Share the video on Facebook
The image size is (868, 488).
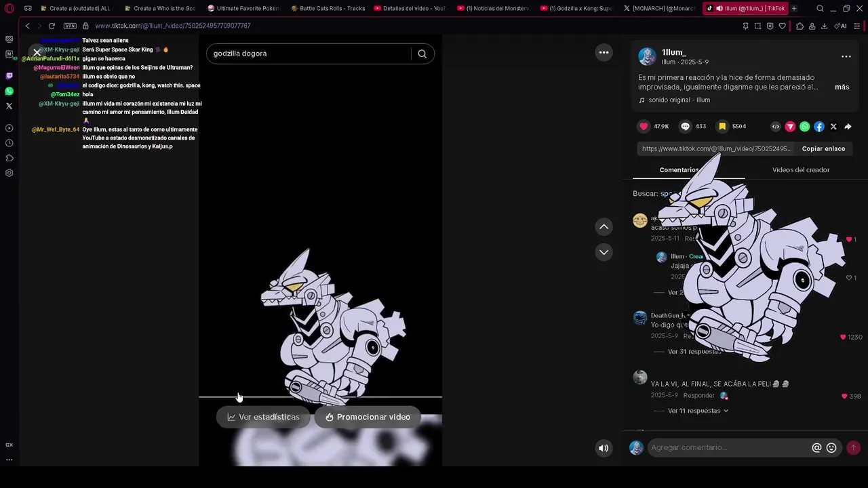pyautogui.click(x=819, y=127)
